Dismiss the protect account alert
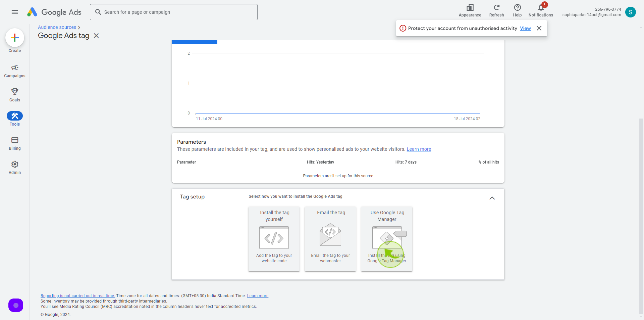644x320 pixels. coord(539,28)
